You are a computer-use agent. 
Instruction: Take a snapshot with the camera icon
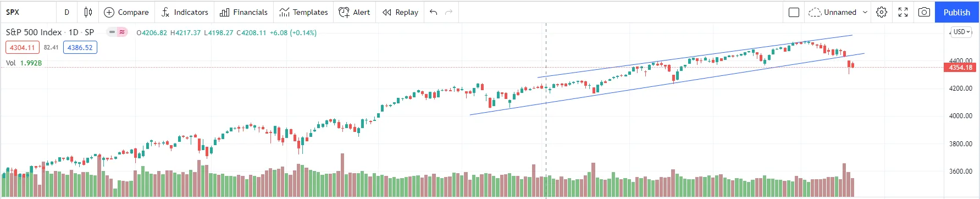point(924,12)
